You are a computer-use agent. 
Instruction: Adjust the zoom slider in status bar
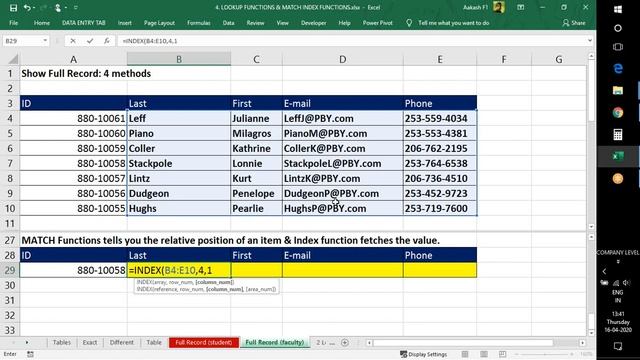tap(544, 354)
